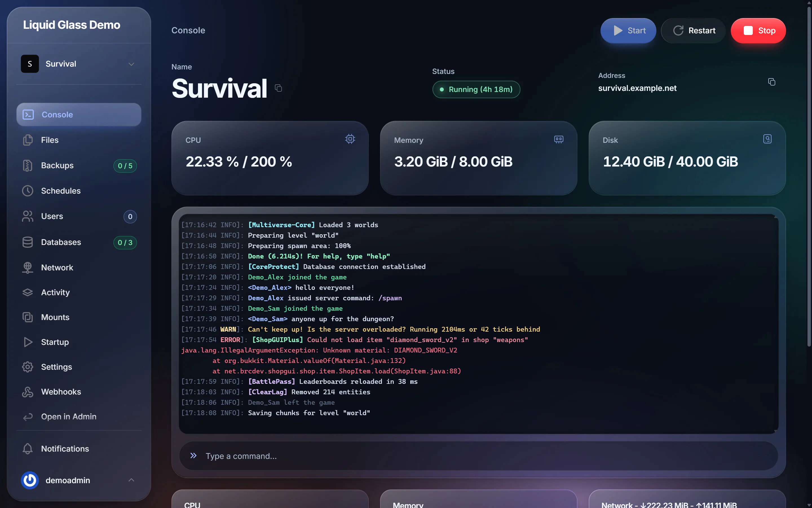Copy the address survival.example.net
The image size is (812, 508).
click(x=771, y=82)
